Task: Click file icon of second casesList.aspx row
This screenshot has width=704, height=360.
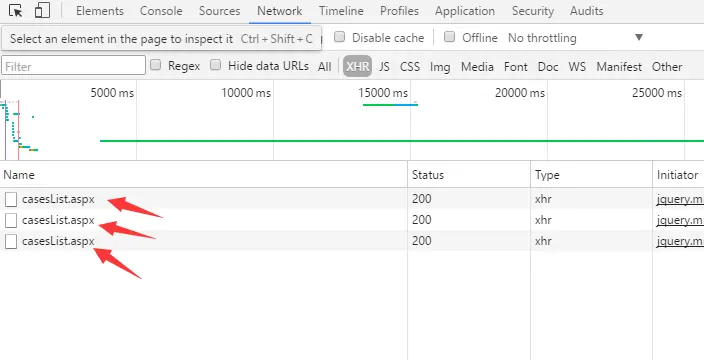Action: point(11,220)
